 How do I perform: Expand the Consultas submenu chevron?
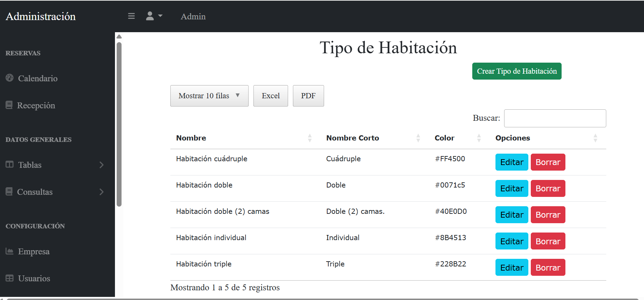101,192
